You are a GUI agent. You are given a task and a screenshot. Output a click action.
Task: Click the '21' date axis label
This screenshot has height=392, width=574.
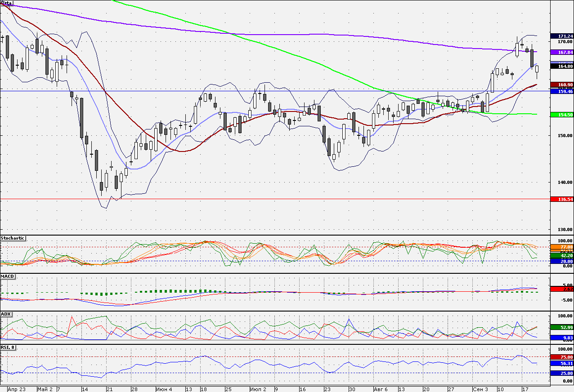[x=109, y=389]
